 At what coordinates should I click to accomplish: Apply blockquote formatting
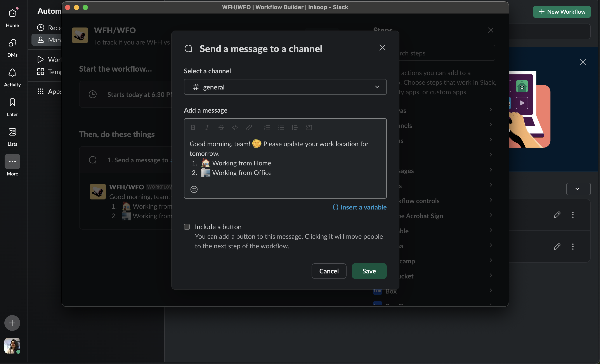295,127
